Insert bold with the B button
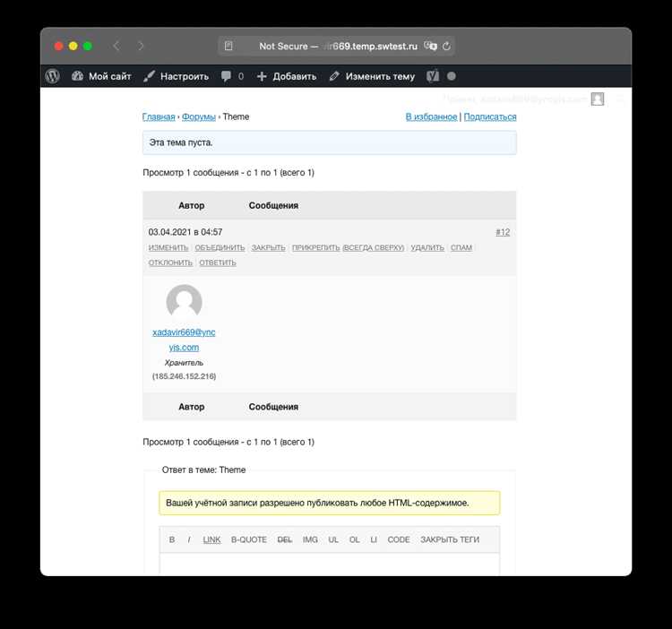 pyautogui.click(x=172, y=539)
